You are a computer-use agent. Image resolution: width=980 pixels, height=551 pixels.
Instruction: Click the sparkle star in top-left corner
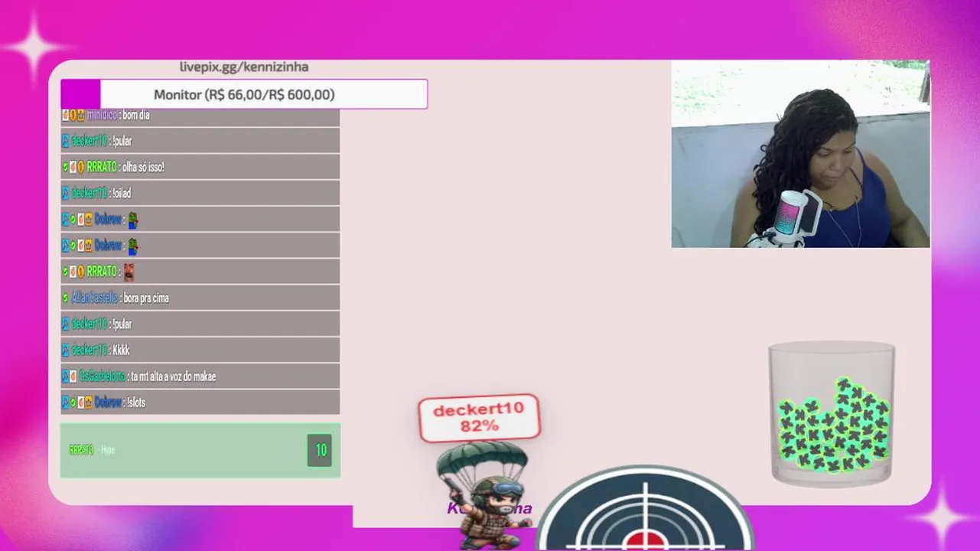point(35,47)
